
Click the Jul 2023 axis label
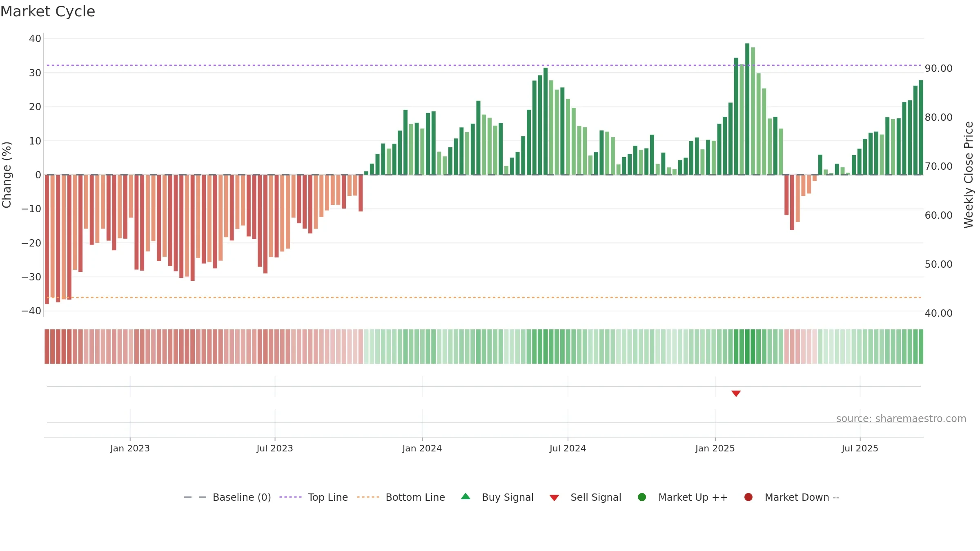point(275,448)
